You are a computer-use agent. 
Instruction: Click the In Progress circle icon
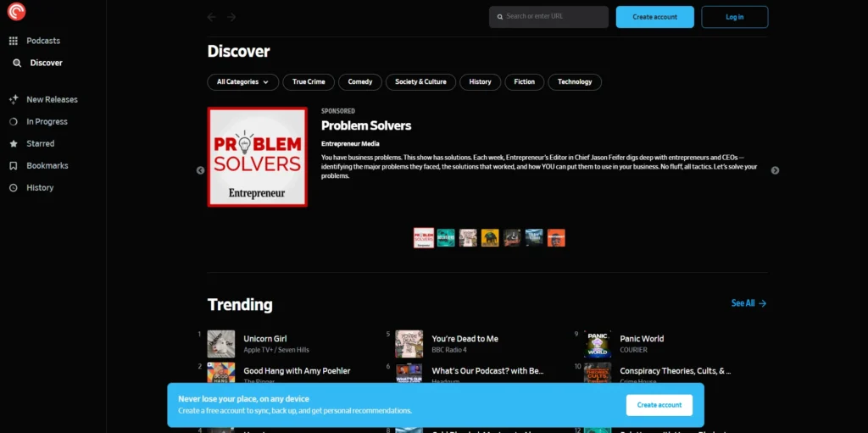[x=14, y=122]
